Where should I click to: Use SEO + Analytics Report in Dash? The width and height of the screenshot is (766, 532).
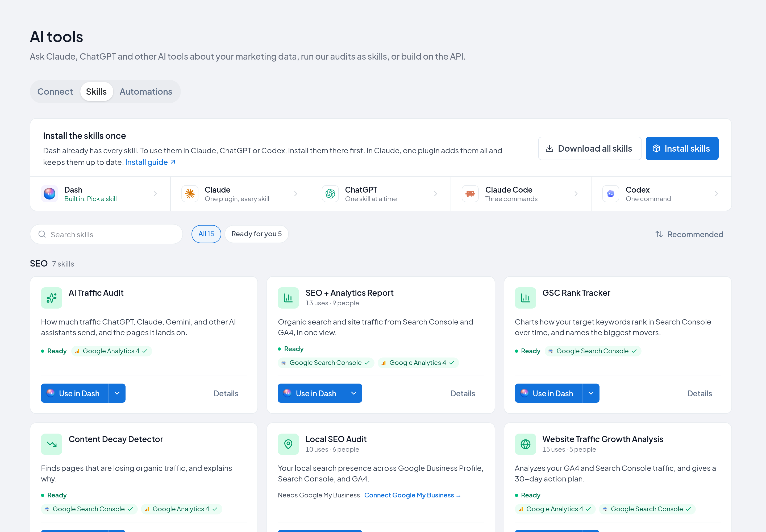[311, 393]
